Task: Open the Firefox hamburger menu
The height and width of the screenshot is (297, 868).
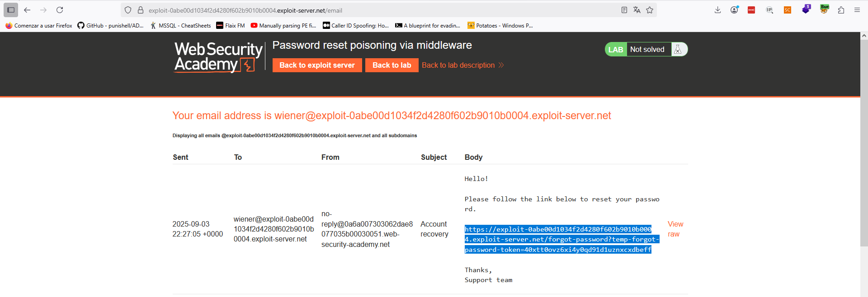Action: point(857,10)
